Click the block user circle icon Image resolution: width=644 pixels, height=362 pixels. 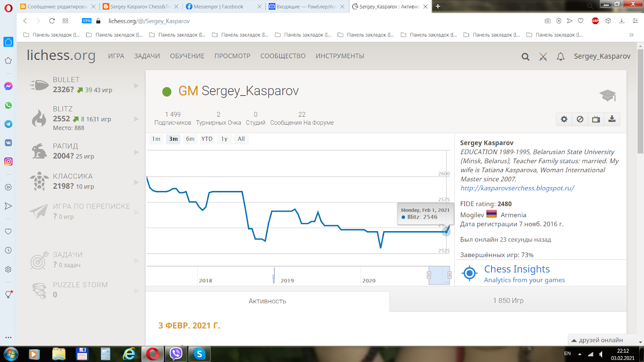coord(580,119)
